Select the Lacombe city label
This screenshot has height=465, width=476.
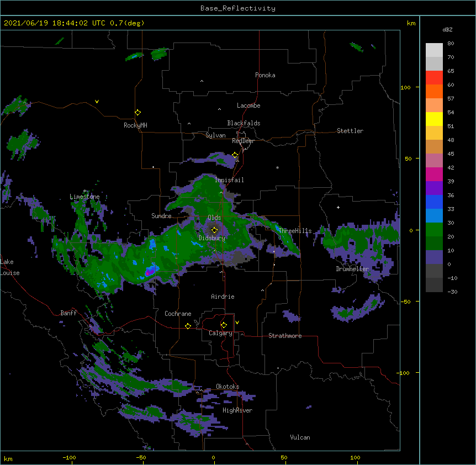(248, 105)
